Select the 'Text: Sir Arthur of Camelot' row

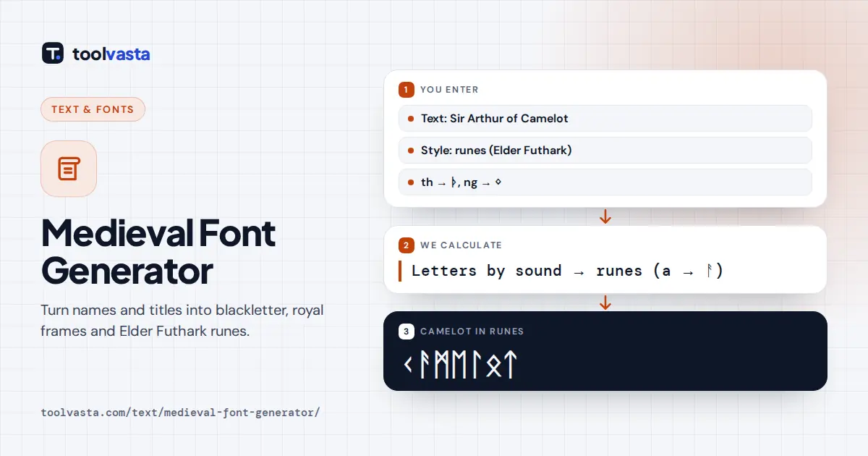pyautogui.click(x=605, y=118)
